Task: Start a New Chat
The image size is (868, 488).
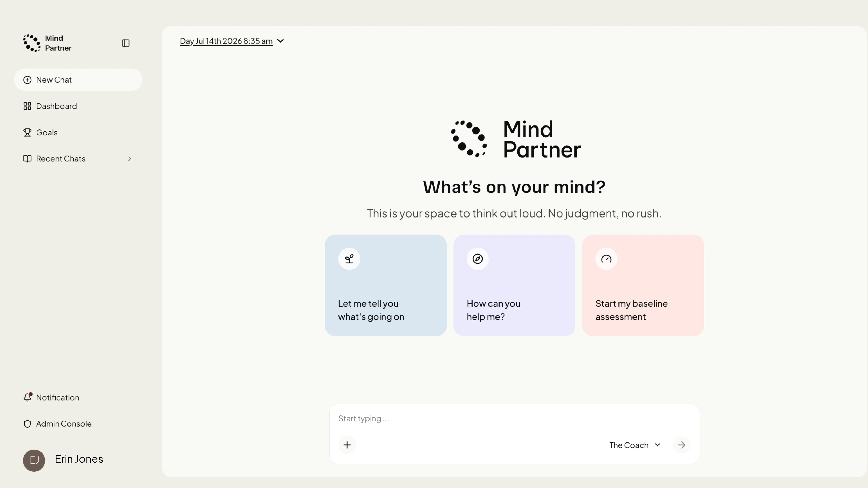Action: point(78,80)
